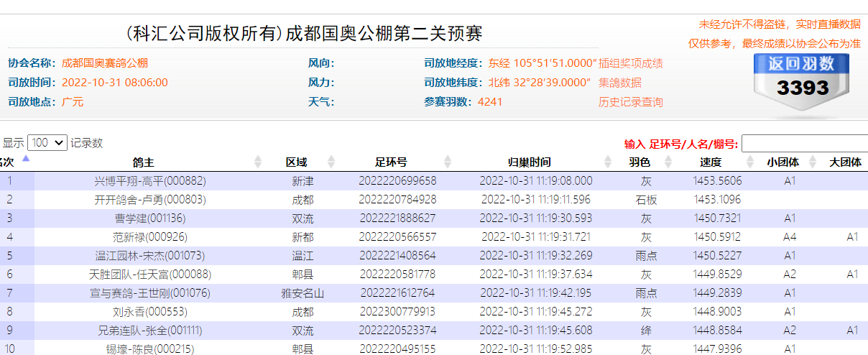Sort by the 大团体 column header
Image resolution: width=868 pixels, height=355 pixels.
tap(845, 162)
